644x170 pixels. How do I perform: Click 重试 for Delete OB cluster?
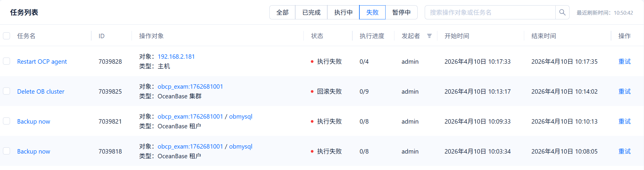[624, 92]
